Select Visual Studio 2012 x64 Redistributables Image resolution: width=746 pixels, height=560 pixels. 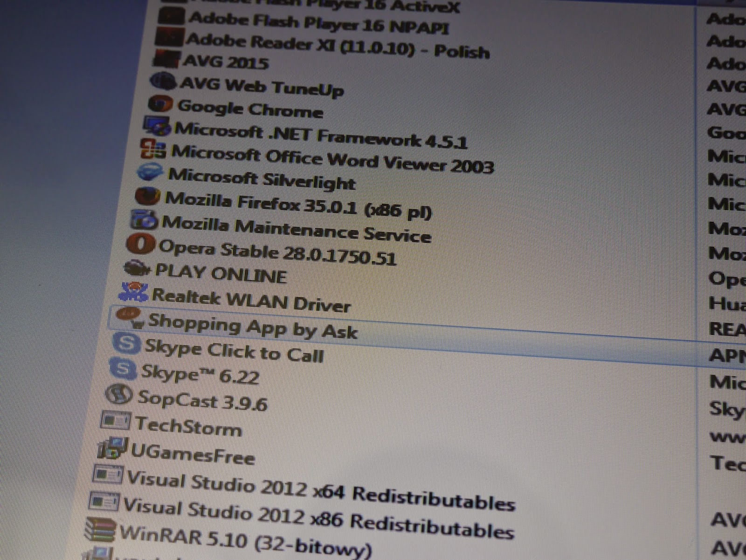click(320, 491)
